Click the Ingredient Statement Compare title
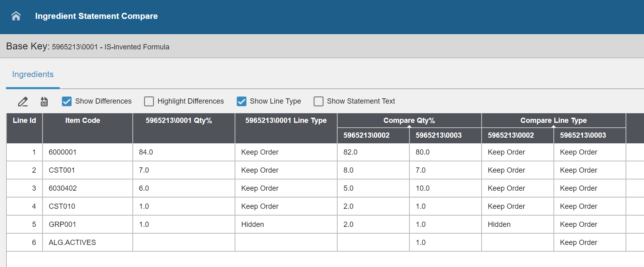Image resolution: width=644 pixels, height=267 pixels. click(96, 16)
